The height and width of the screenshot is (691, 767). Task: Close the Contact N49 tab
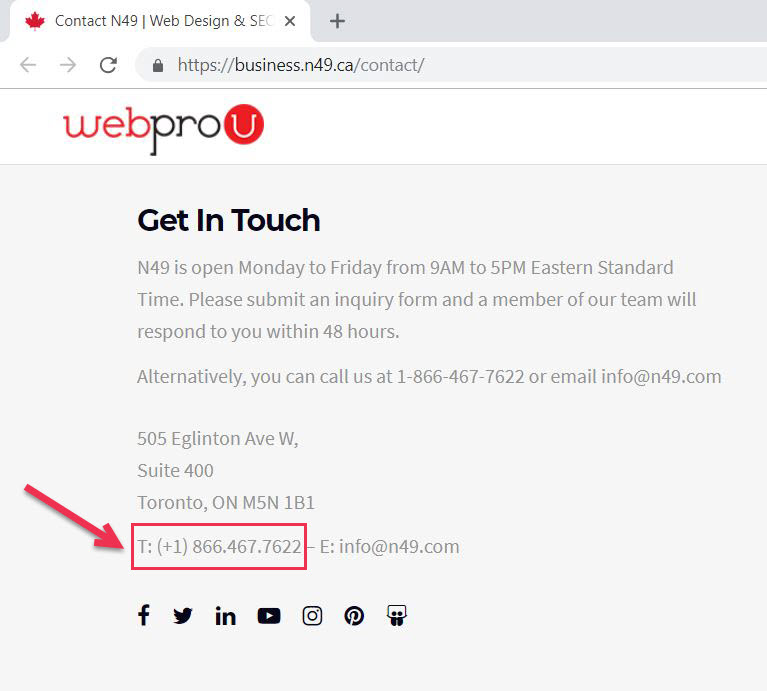[290, 21]
